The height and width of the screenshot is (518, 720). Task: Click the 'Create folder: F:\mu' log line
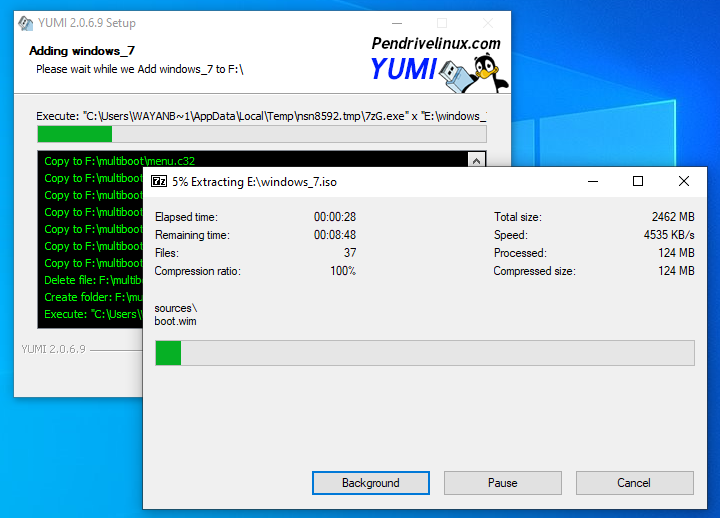click(93, 297)
